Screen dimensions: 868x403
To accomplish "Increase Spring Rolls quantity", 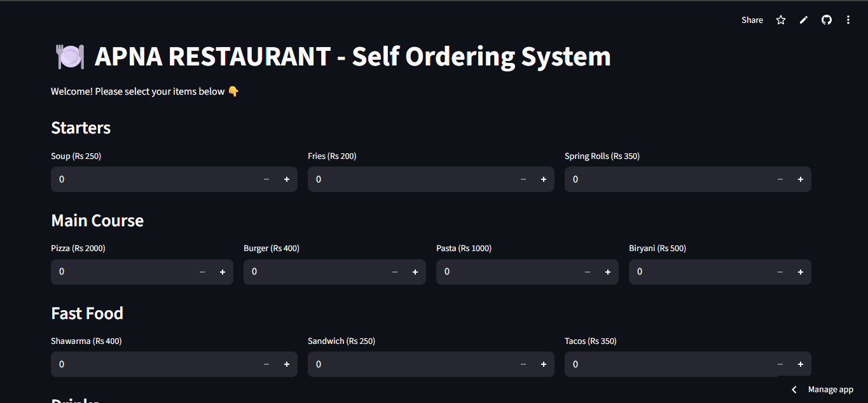I will pos(800,179).
